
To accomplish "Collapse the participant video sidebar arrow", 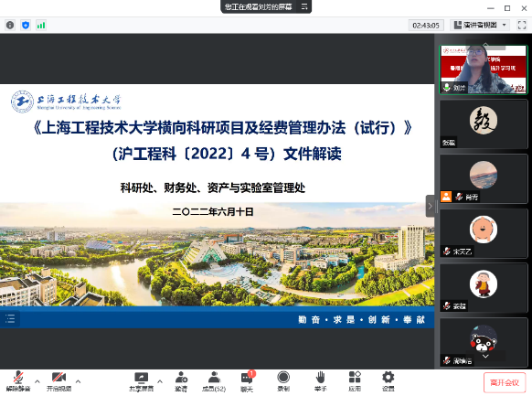I will pyautogui.click(x=430, y=206).
